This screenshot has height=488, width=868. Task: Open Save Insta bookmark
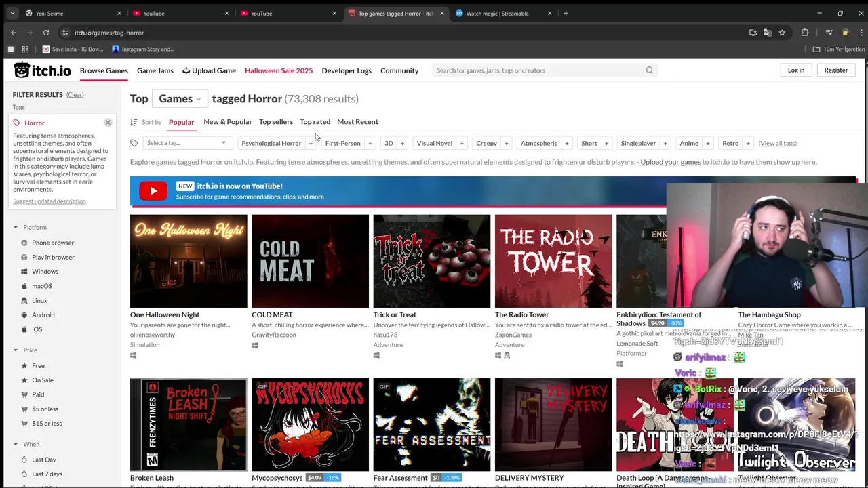73,49
